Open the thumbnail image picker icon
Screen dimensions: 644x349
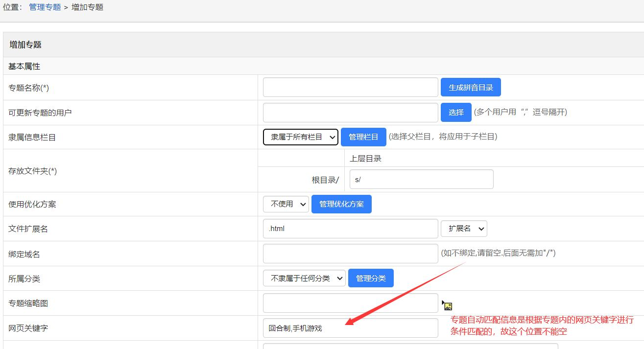click(447, 305)
